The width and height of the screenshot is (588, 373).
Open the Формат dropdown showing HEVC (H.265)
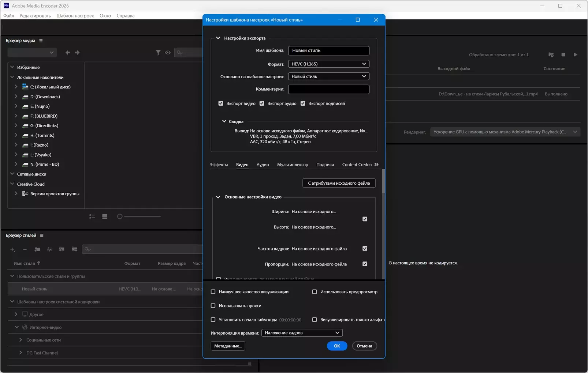[328, 64]
